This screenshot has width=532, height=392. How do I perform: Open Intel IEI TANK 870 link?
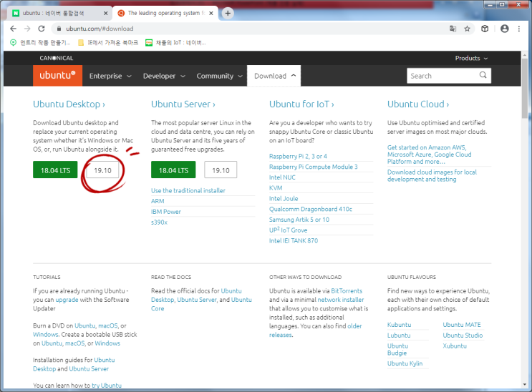[x=294, y=241]
